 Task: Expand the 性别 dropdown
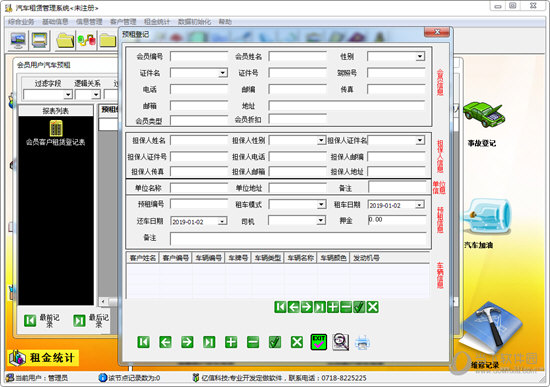click(x=420, y=56)
